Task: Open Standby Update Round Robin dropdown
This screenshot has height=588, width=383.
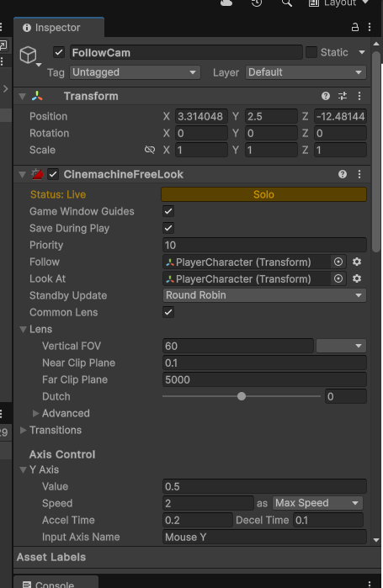Action: [264, 295]
